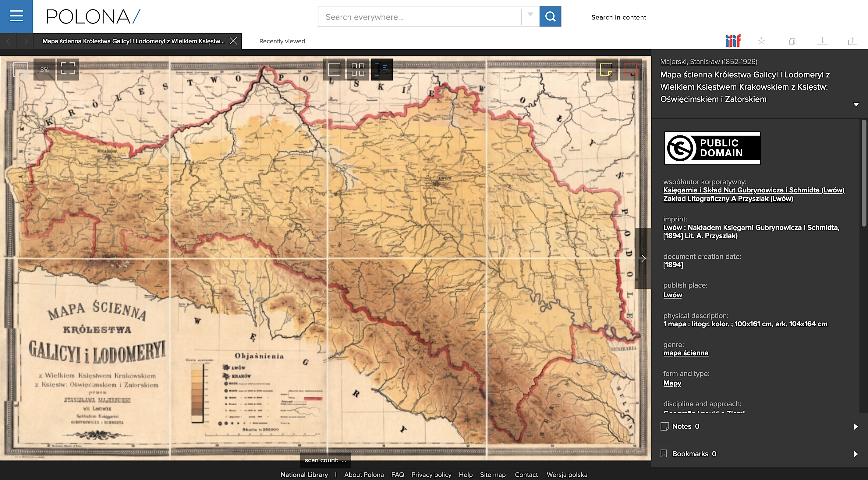Switch to grid thumbnails view
This screenshot has height=480, width=868.
(357, 70)
